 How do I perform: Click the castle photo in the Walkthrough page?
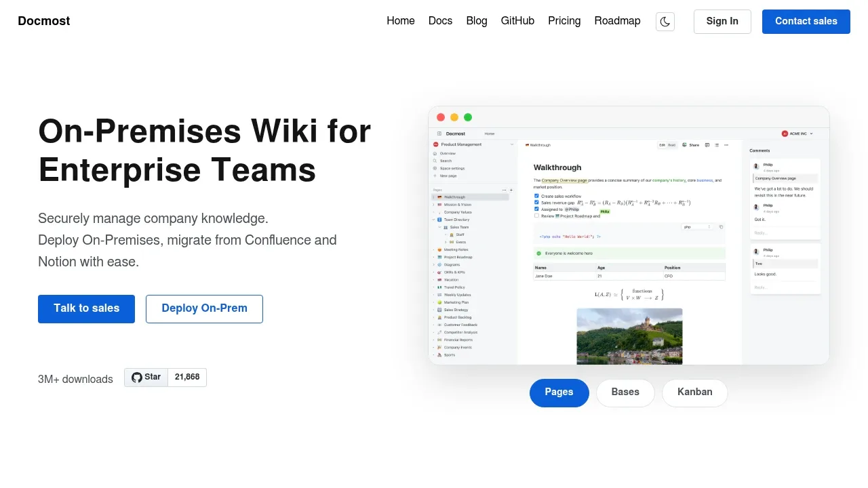(x=629, y=336)
